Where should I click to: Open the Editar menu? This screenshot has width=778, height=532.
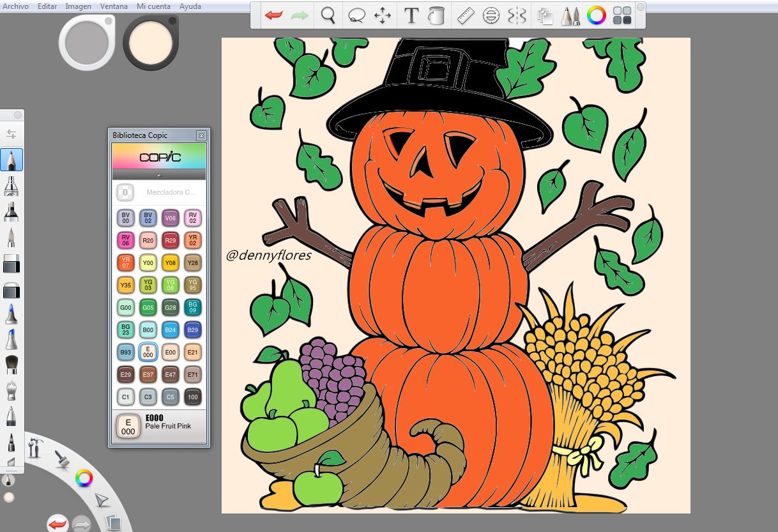(47, 6)
